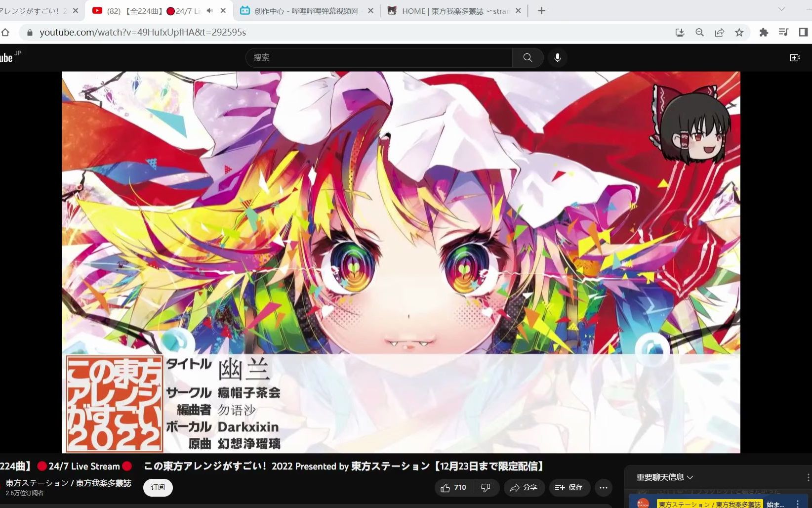Open the tab search dropdown arrow
Screen dimensions: 812x508
pos(781,9)
